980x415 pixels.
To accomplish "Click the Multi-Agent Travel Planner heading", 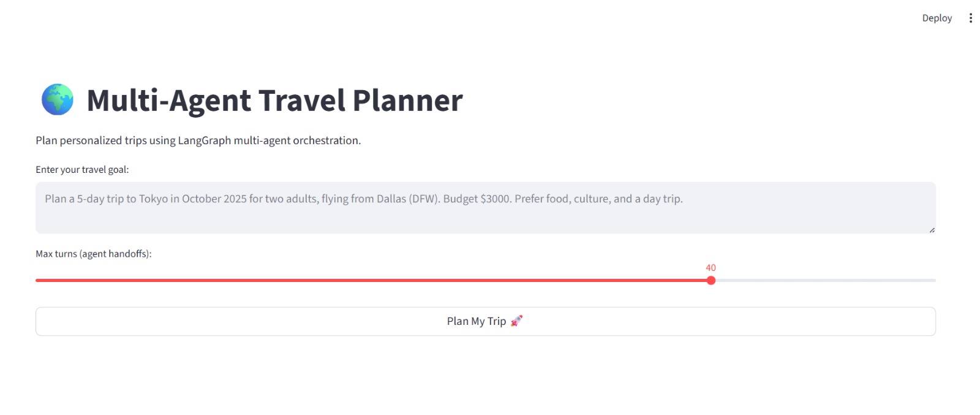I will tap(274, 101).
